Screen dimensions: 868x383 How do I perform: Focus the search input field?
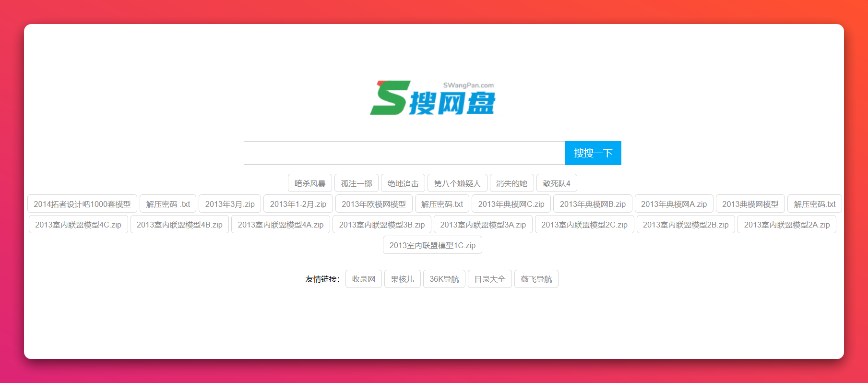[x=404, y=153]
